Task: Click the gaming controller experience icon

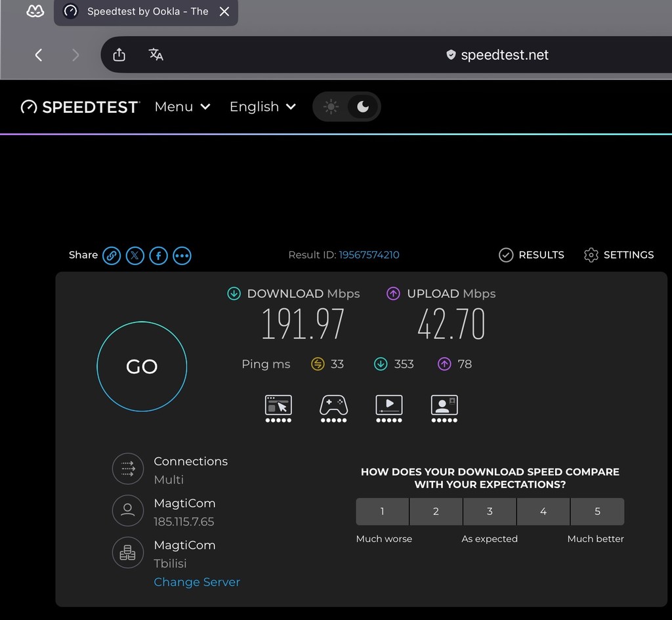Action: click(x=334, y=408)
